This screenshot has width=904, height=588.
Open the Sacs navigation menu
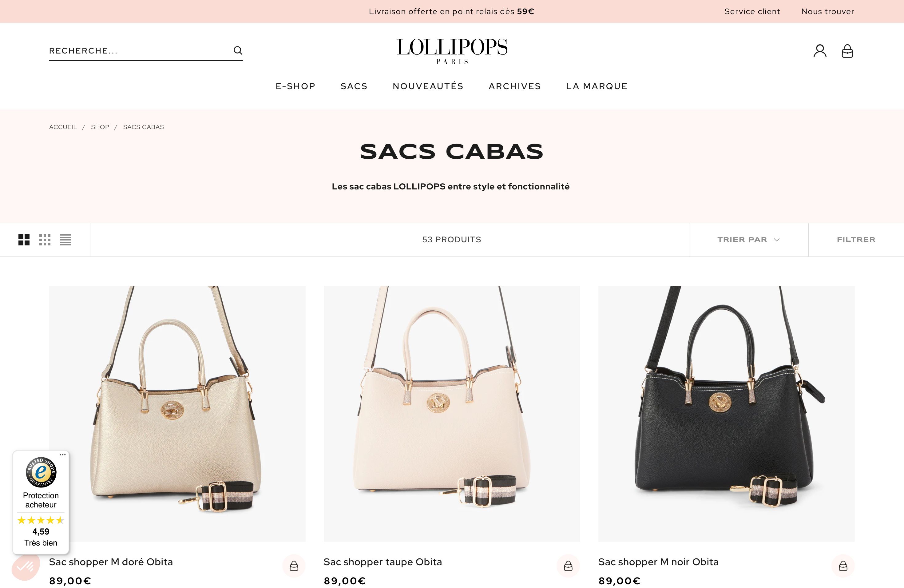coord(354,86)
